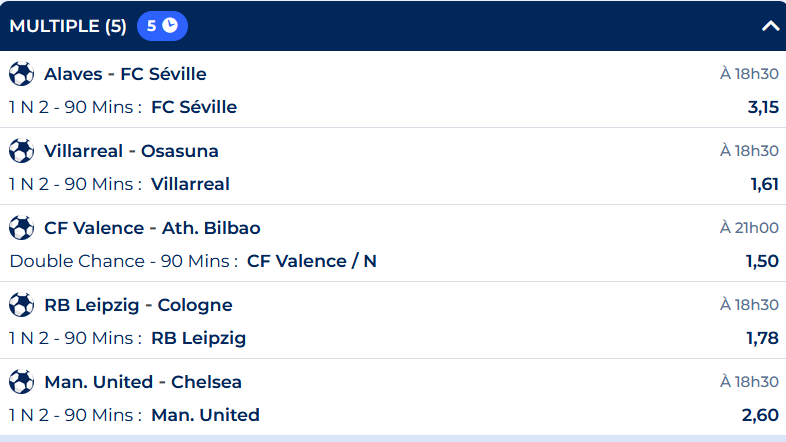Open the Alaves - FC Séville match
The width and height of the screenshot is (786, 442).
(x=125, y=74)
